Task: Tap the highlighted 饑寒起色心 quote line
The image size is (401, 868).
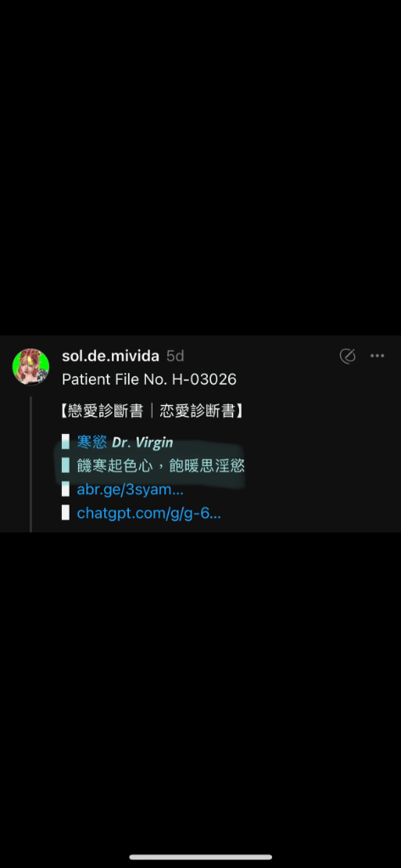Action: tap(160, 466)
